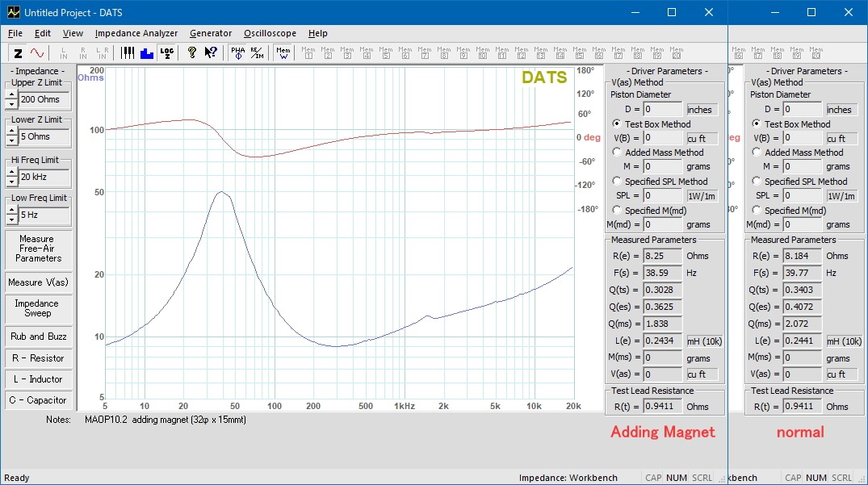Select the Mem 6 memory slot icon
This screenshot has width=868, height=485.
point(405,53)
